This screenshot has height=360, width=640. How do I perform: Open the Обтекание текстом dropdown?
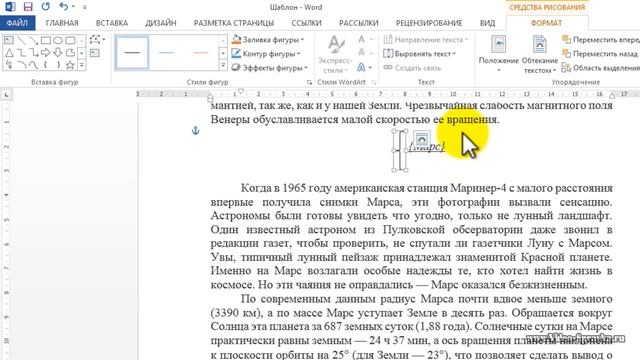(540, 55)
